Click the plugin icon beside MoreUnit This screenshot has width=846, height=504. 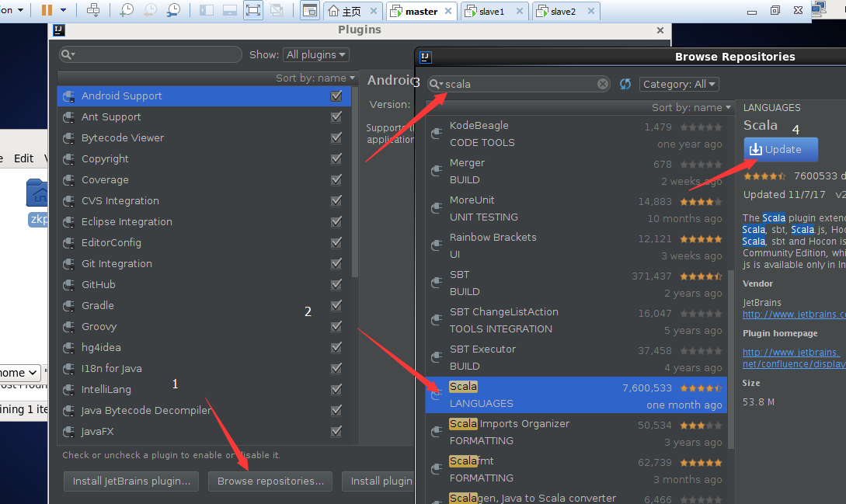click(437, 208)
